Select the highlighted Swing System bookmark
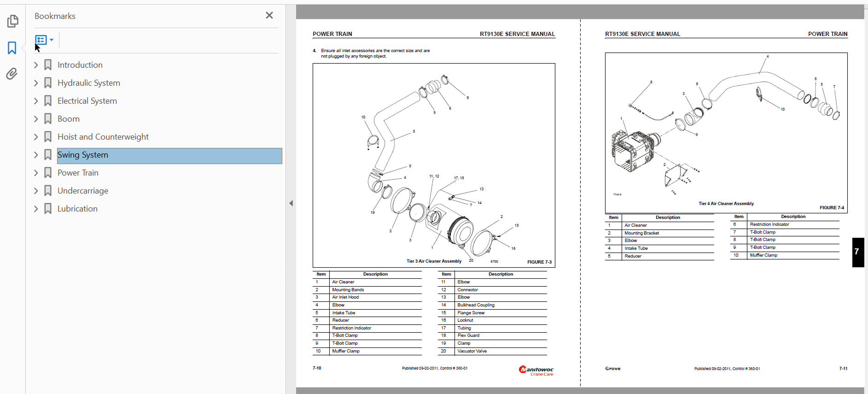 point(169,156)
